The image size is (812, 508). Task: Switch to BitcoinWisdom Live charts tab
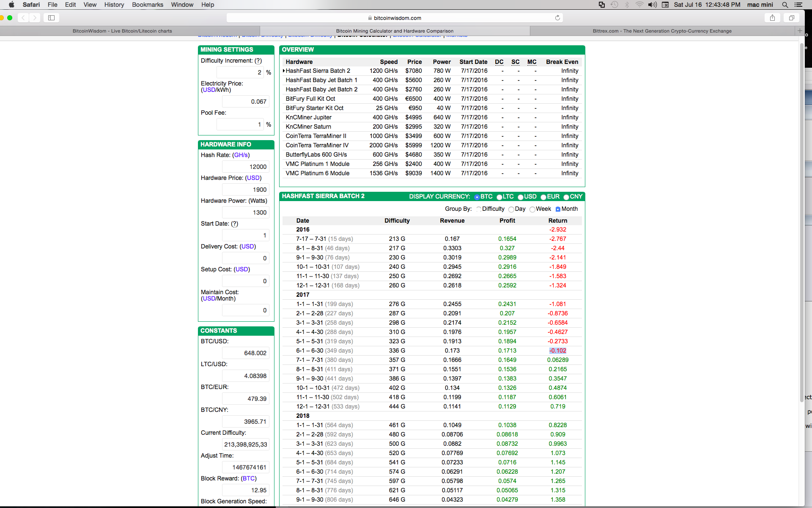pyautogui.click(x=122, y=31)
